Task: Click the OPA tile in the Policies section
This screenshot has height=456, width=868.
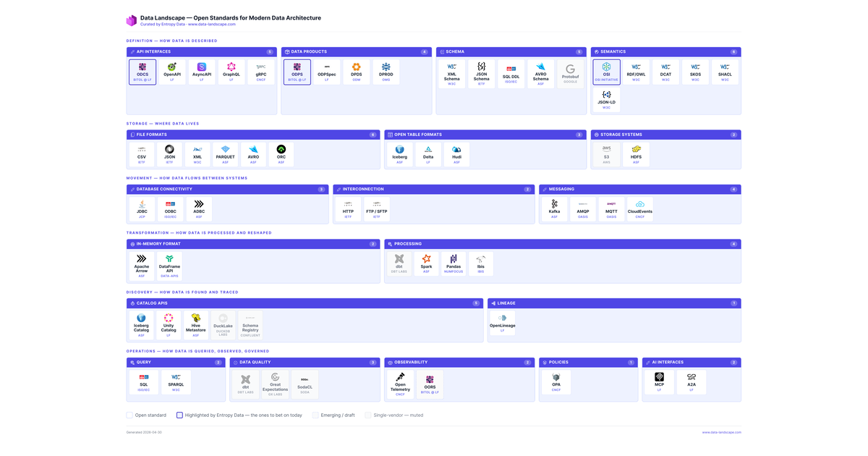Action: (x=556, y=381)
